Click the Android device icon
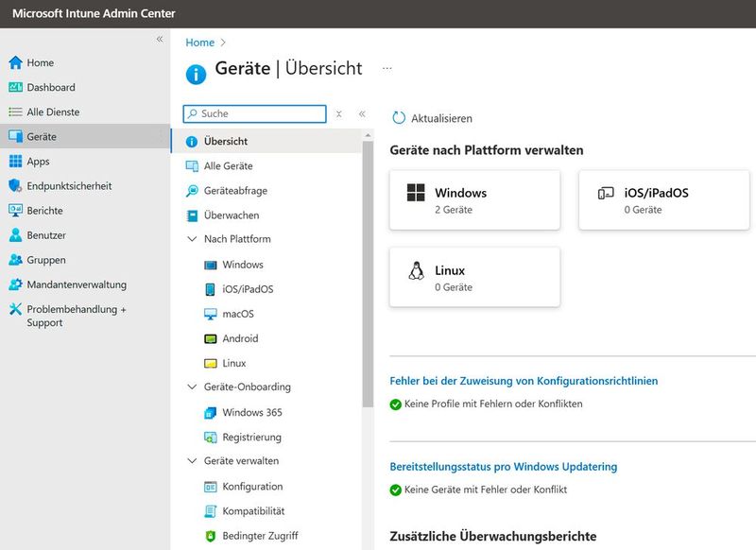The width and height of the screenshot is (756, 550). pos(210,338)
